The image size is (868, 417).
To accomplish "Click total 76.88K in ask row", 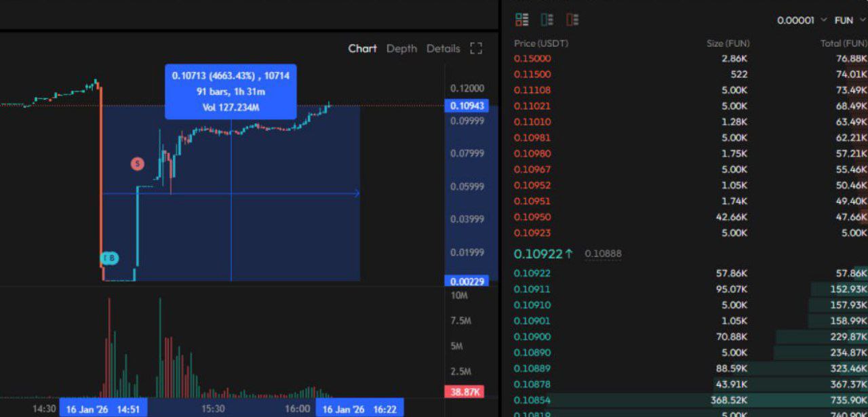I will tap(852, 58).
